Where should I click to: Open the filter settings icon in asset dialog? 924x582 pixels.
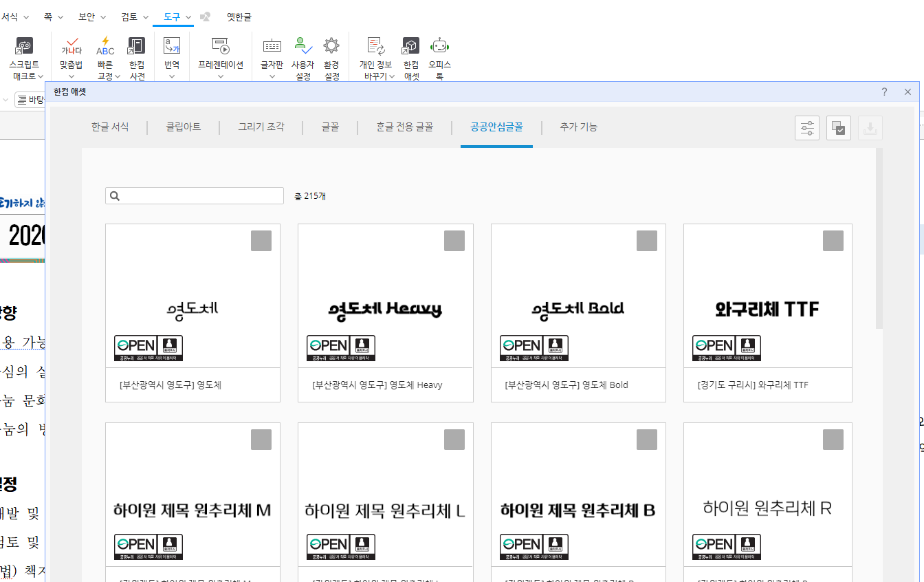coord(807,128)
